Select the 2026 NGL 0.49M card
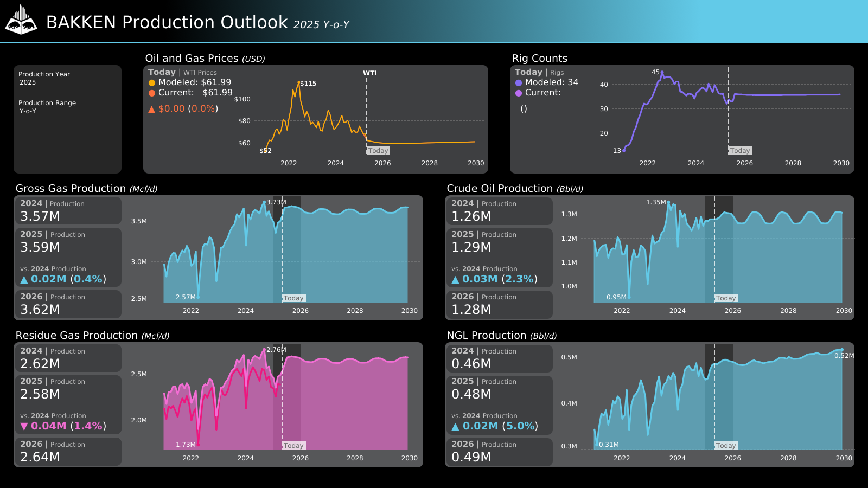The height and width of the screenshot is (488, 868). tap(499, 452)
